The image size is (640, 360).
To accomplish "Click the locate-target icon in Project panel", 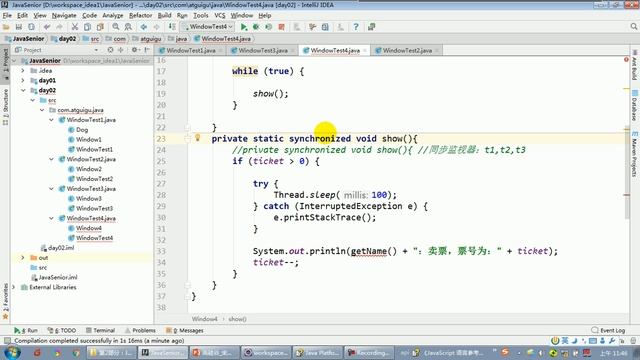I will (110, 50).
